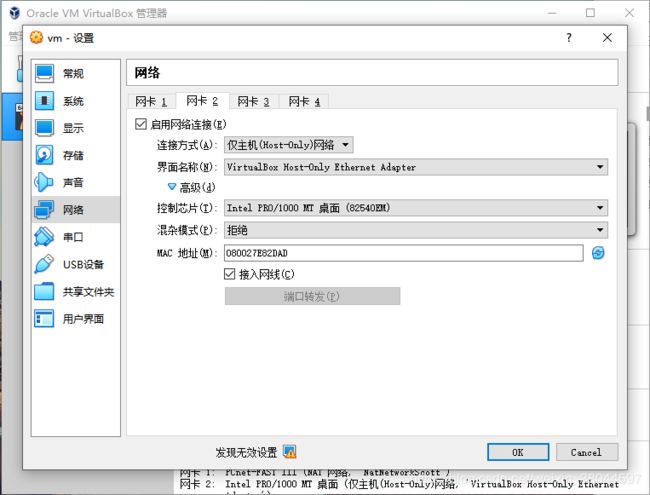Image resolution: width=650 pixels, height=495 pixels.
Task: Click the Cancel button
Action: [x=587, y=452]
